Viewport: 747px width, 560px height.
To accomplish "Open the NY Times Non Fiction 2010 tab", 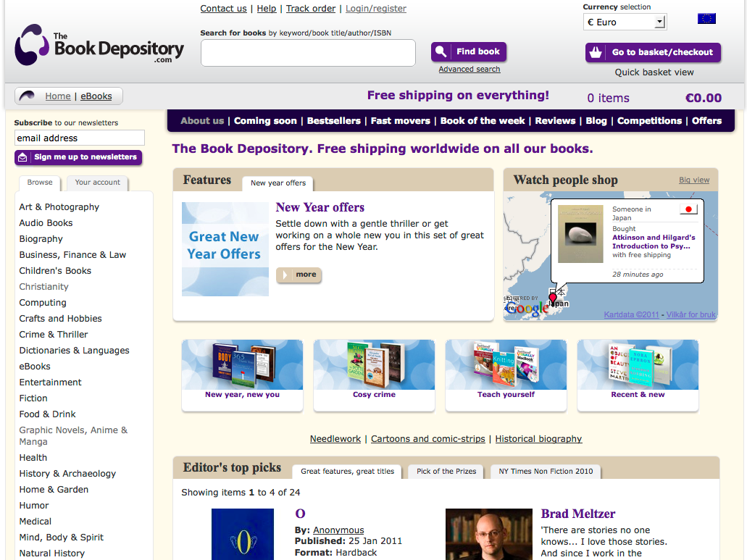I will [x=546, y=471].
